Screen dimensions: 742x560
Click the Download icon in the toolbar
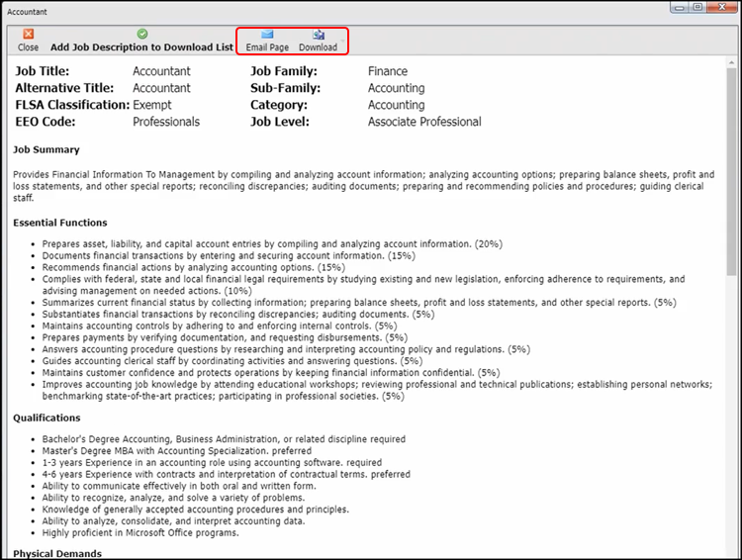click(x=318, y=34)
